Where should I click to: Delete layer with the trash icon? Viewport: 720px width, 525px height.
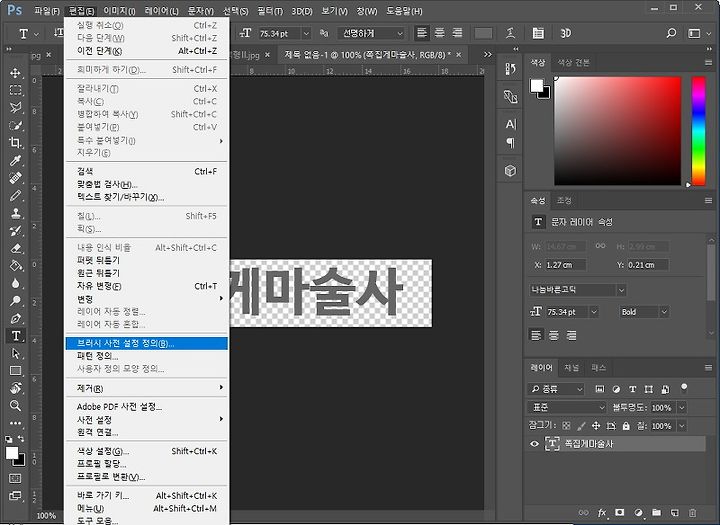pyautogui.click(x=692, y=513)
